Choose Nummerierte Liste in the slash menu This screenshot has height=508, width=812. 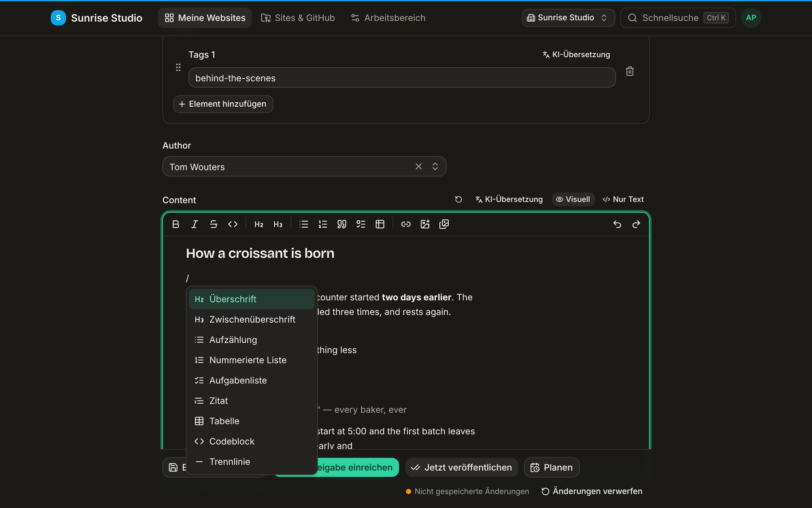(x=251, y=360)
